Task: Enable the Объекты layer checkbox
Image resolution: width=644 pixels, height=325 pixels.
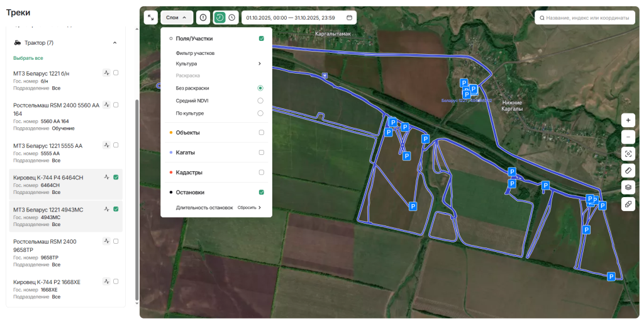Action: coord(261,132)
